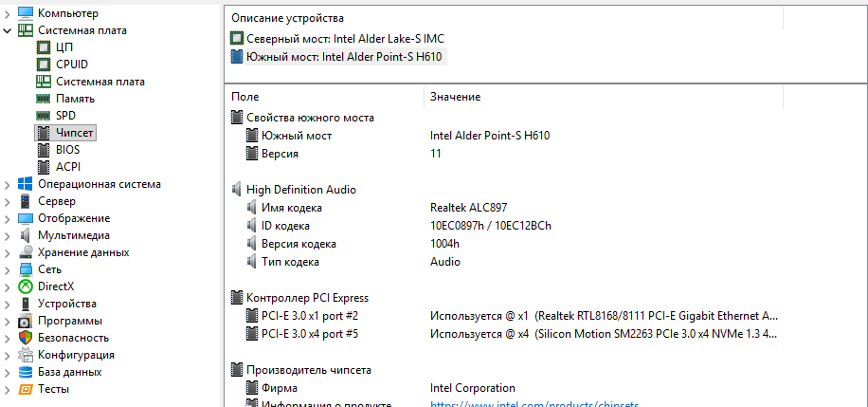
Task: Select the ЦП processor icon
Action: pos(44,47)
